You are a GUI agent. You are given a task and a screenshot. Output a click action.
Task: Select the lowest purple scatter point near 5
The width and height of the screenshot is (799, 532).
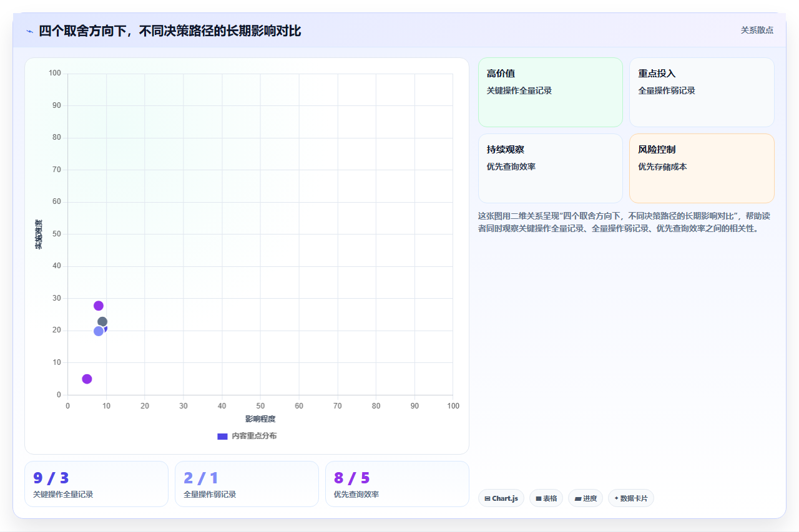[x=87, y=379]
